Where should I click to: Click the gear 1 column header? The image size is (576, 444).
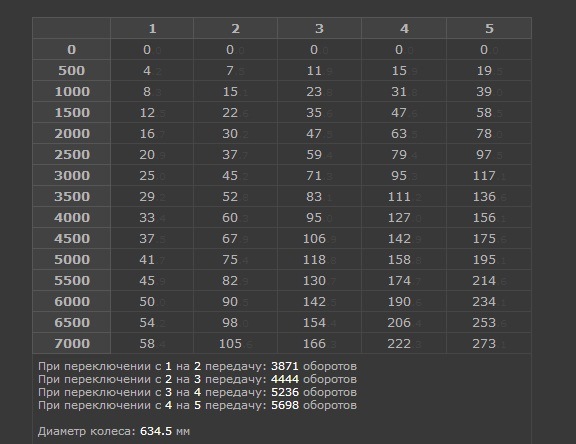[152, 28]
